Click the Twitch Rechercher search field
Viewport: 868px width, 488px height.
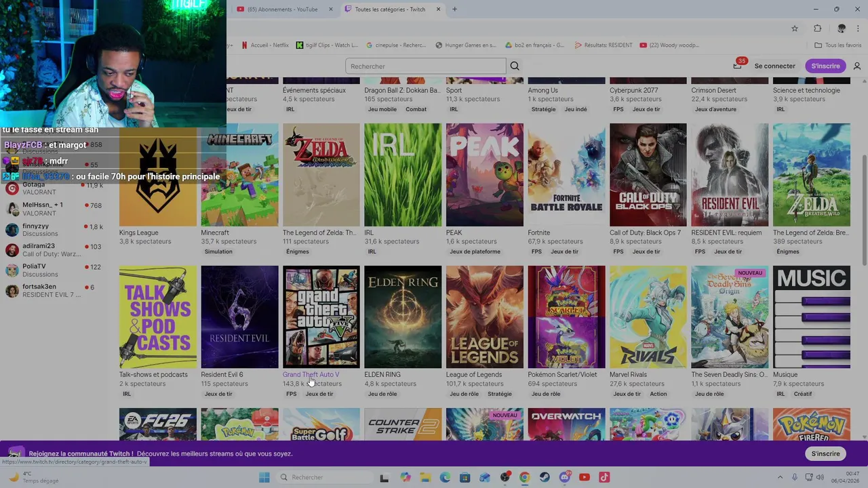(x=425, y=66)
